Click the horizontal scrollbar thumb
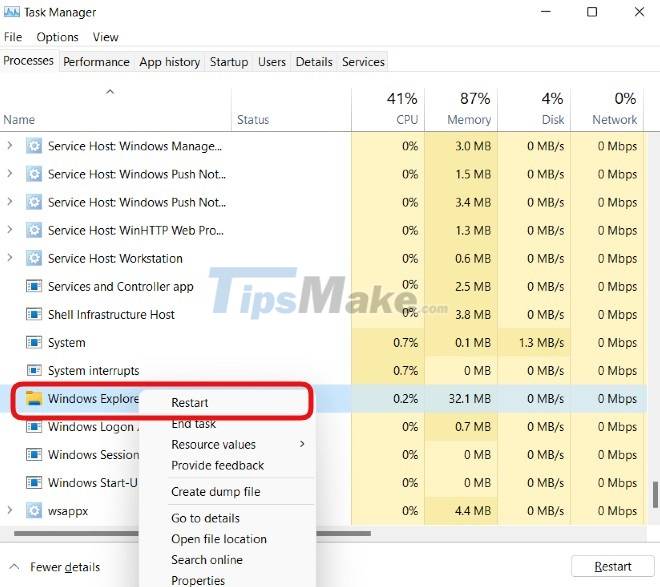The width and height of the screenshot is (660, 587). pyautogui.click(x=192, y=533)
